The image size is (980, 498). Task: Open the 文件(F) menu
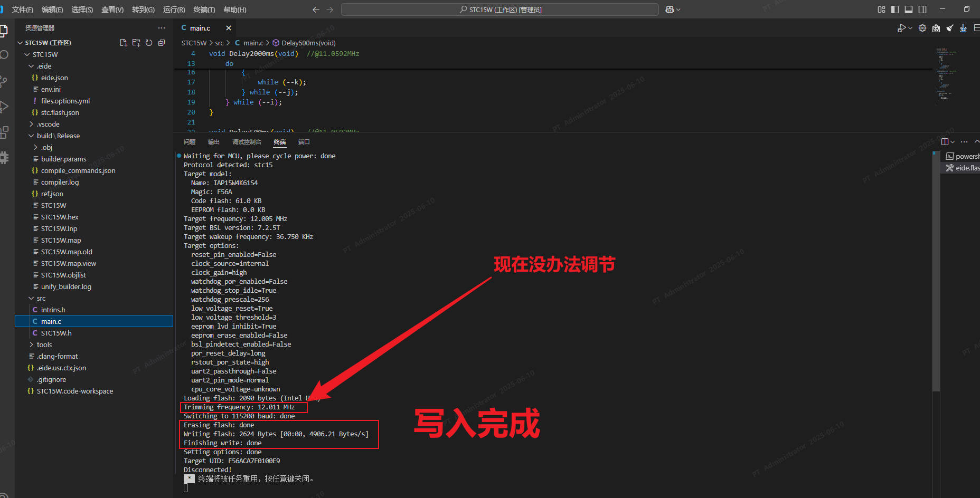tap(22, 9)
